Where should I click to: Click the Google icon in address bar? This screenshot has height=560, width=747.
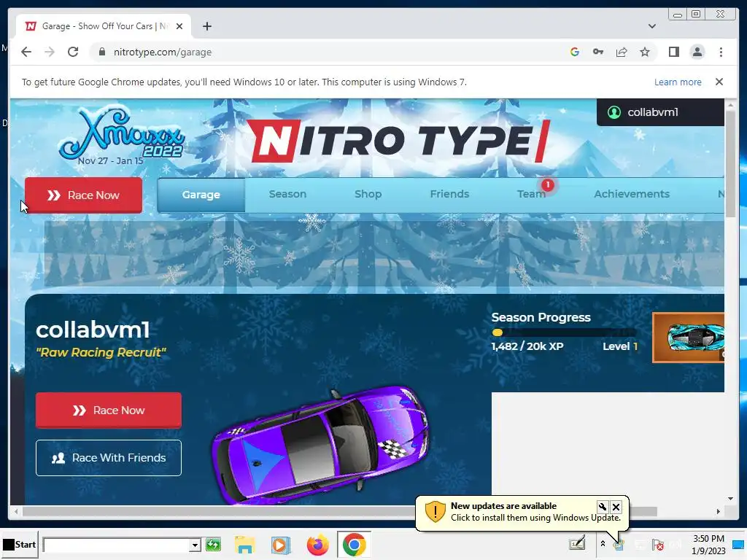pos(575,52)
